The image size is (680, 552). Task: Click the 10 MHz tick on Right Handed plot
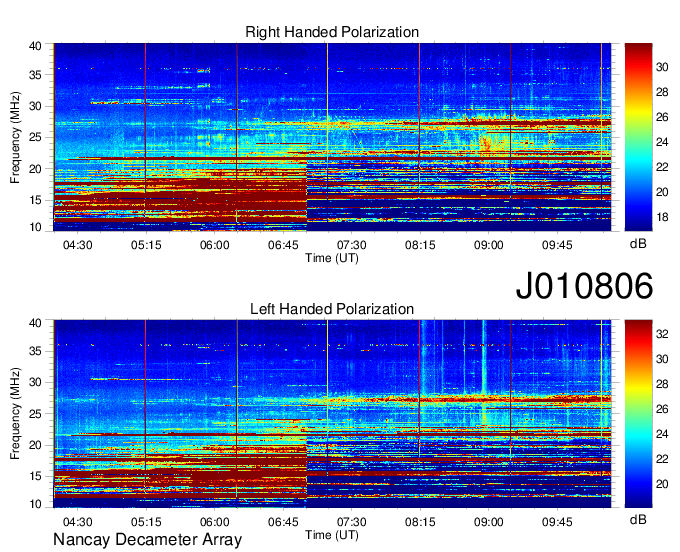pos(35,227)
